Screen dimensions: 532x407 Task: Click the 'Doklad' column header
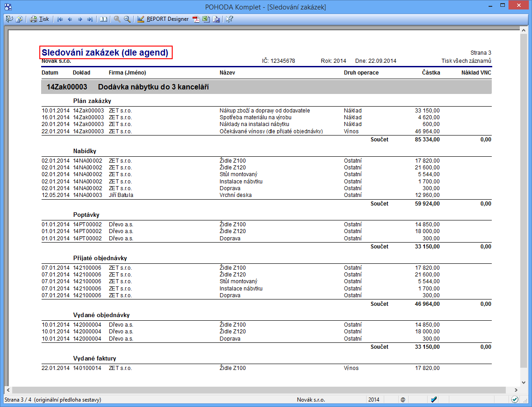(x=81, y=73)
